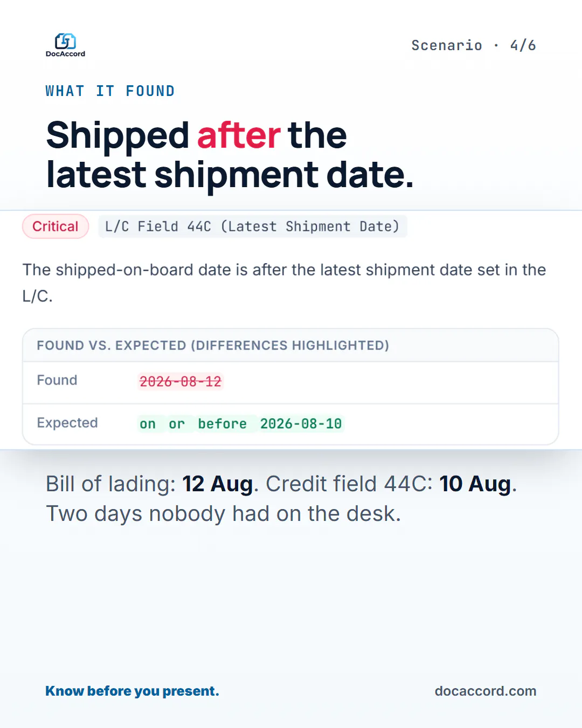Click the DocAccord logo icon
The width and height of the screenshot is (582, 728).
65,41
